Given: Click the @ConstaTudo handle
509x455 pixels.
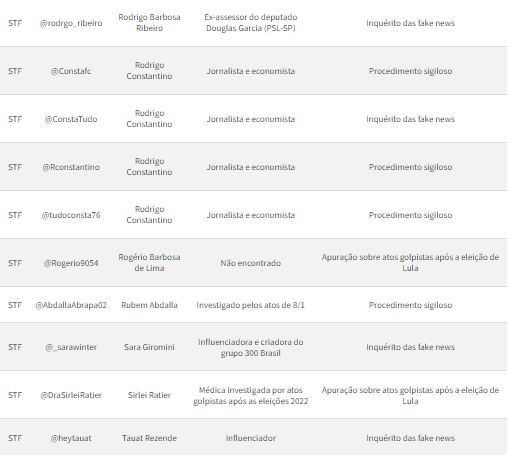Looking at the screenshot, I should (71, 119).
